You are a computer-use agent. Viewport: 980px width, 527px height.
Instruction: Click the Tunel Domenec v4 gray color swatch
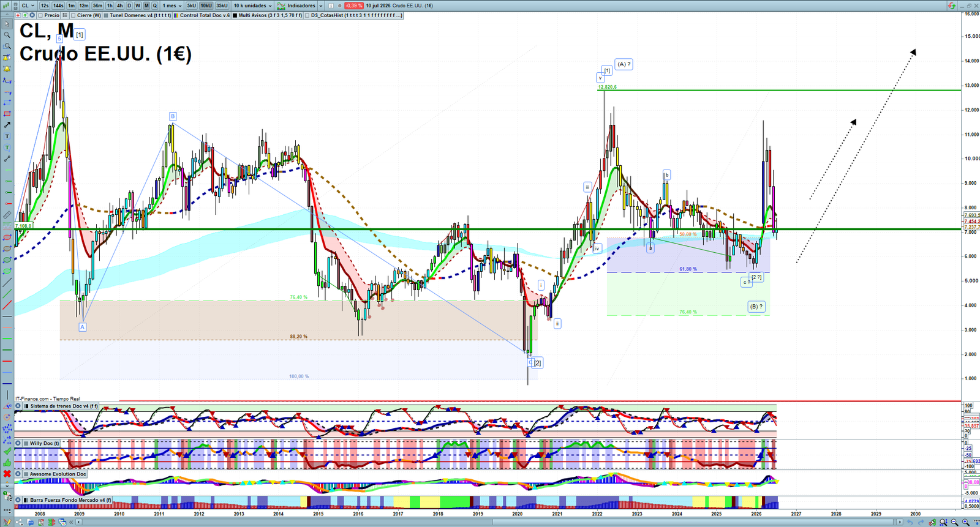click(106, 15)
